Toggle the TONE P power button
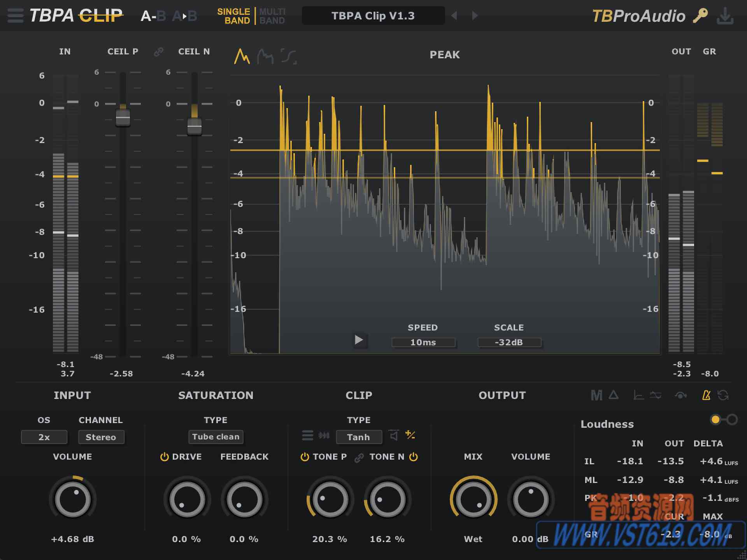747x560 pixels. (305, 457)
